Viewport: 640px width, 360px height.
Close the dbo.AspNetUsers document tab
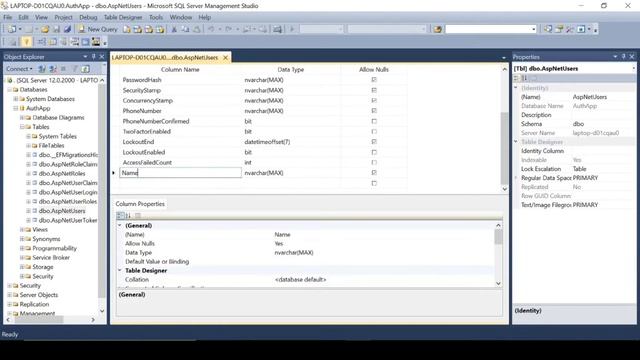[225, 58]
